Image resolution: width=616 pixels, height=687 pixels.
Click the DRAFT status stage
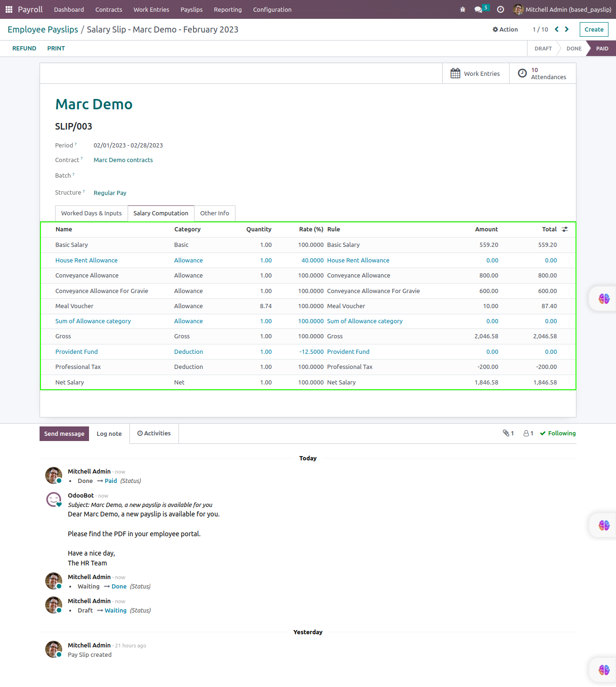click(x=543, y=49)
